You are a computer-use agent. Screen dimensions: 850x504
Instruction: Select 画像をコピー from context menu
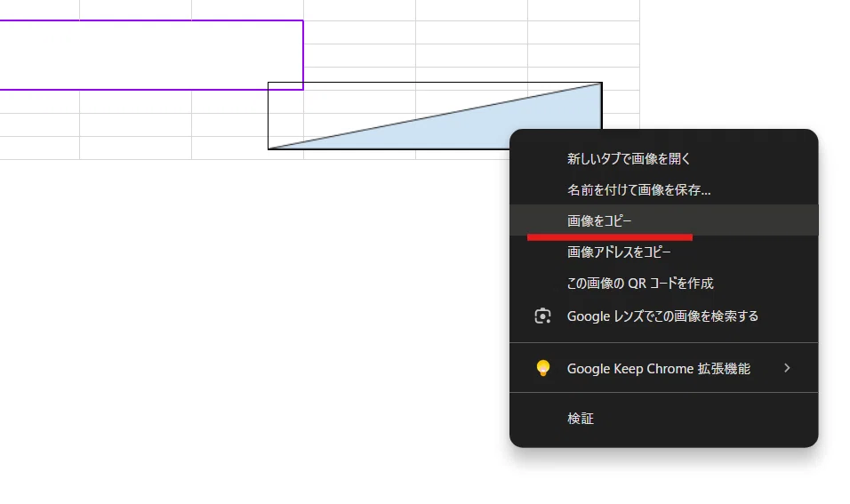coord(663,220)
